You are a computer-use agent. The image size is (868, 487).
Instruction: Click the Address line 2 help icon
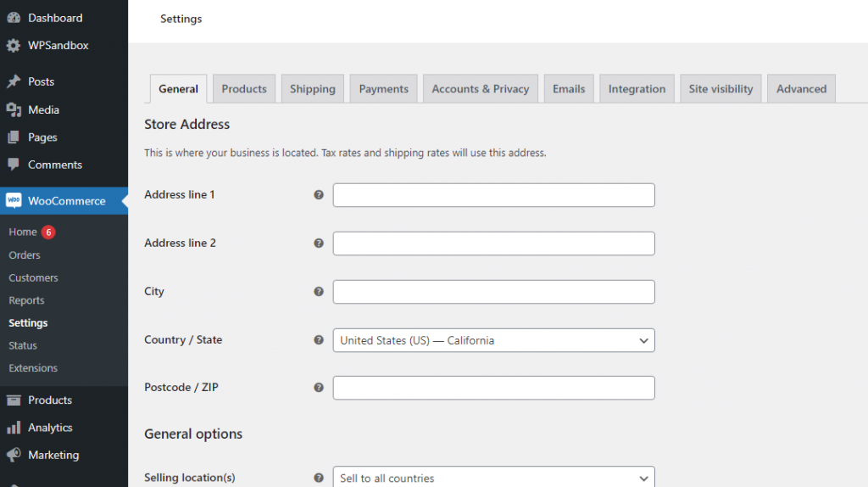click(319, 243)
